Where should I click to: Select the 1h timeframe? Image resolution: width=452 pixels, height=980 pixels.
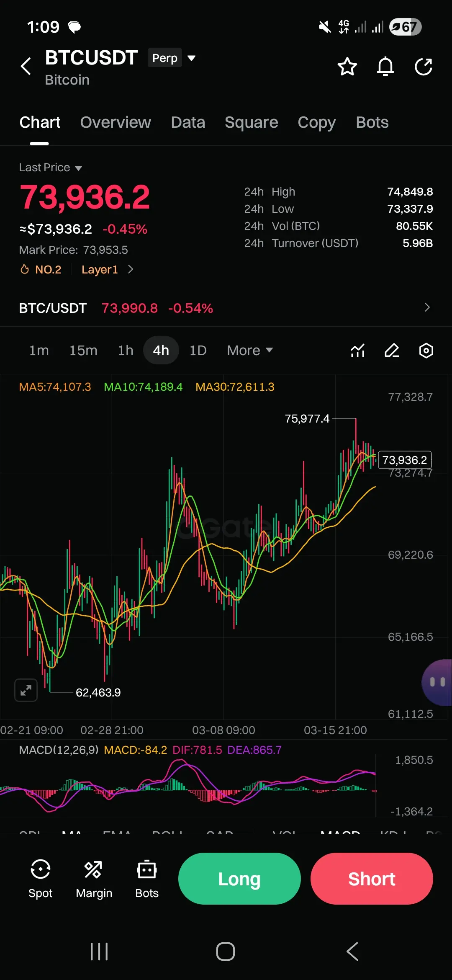pos(126,350)
